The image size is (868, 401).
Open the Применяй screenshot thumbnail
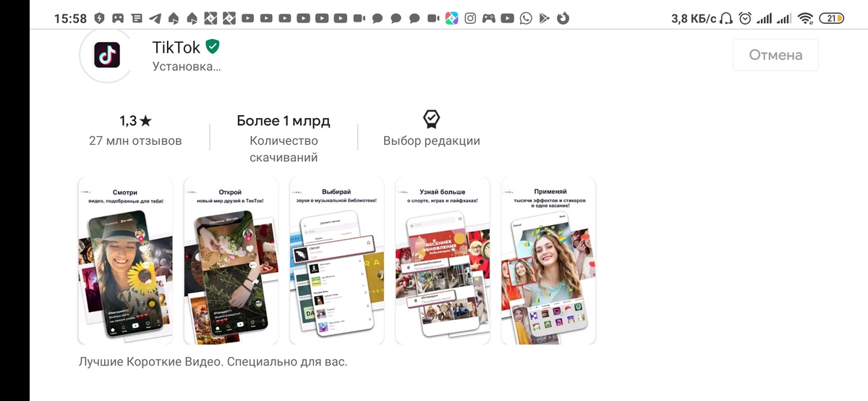[x=548, y=261]
